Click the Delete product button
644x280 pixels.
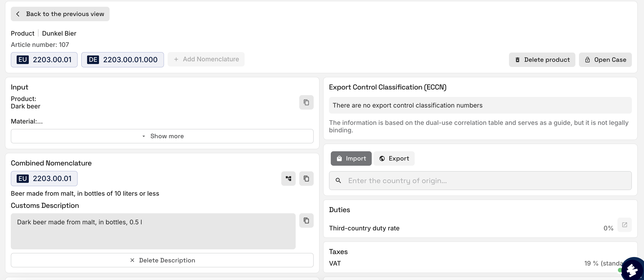542,60
